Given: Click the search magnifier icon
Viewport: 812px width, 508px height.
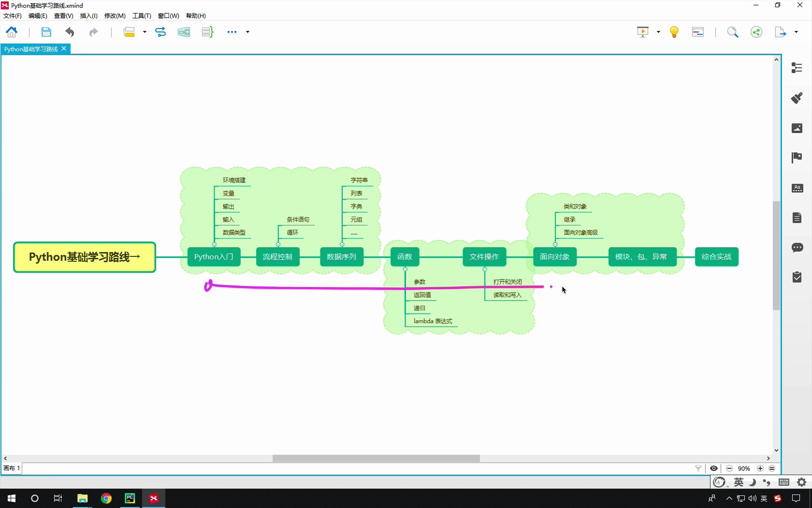Looking at the screenshot, I should (x=733, y=32).
